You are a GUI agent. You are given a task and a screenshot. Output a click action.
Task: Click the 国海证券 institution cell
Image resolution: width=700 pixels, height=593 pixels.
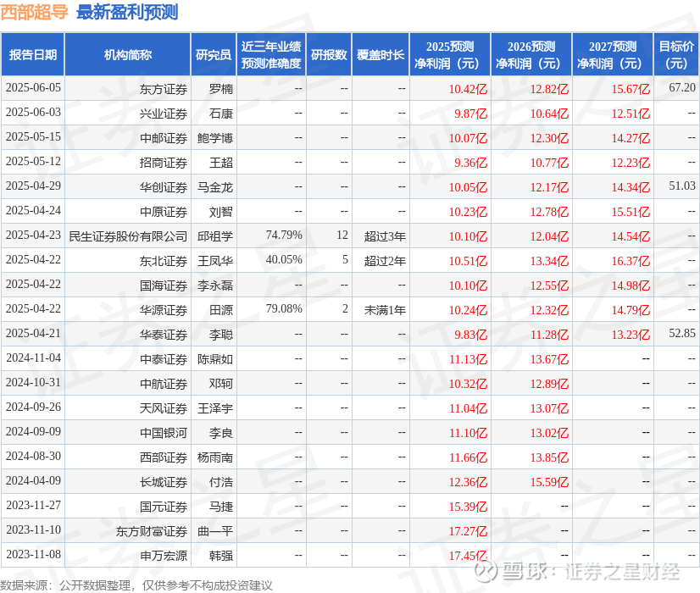pyautogui.click(x=163, y=285)
